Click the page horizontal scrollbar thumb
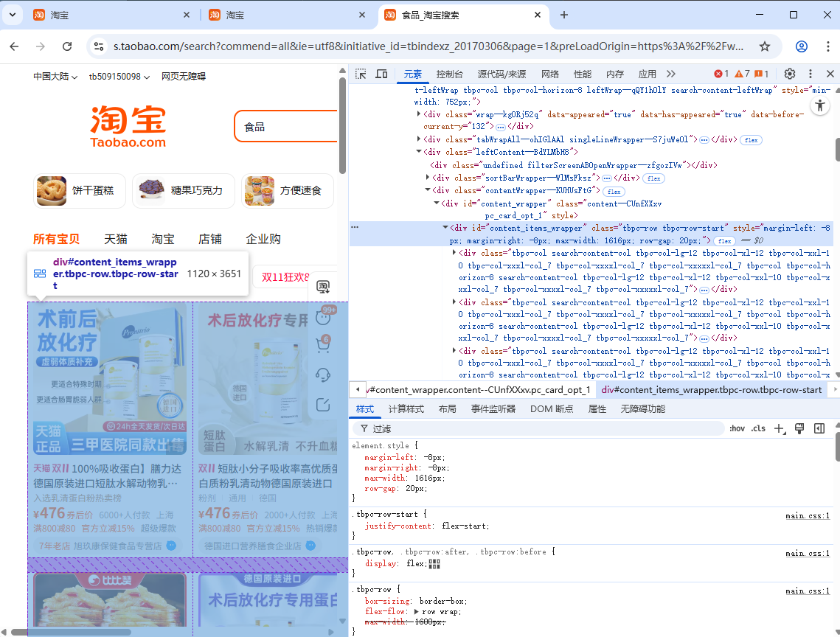 [72, 632]
